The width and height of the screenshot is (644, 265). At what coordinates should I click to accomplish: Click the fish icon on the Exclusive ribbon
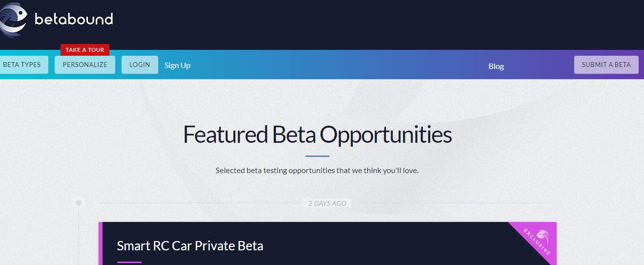(543, 235)
